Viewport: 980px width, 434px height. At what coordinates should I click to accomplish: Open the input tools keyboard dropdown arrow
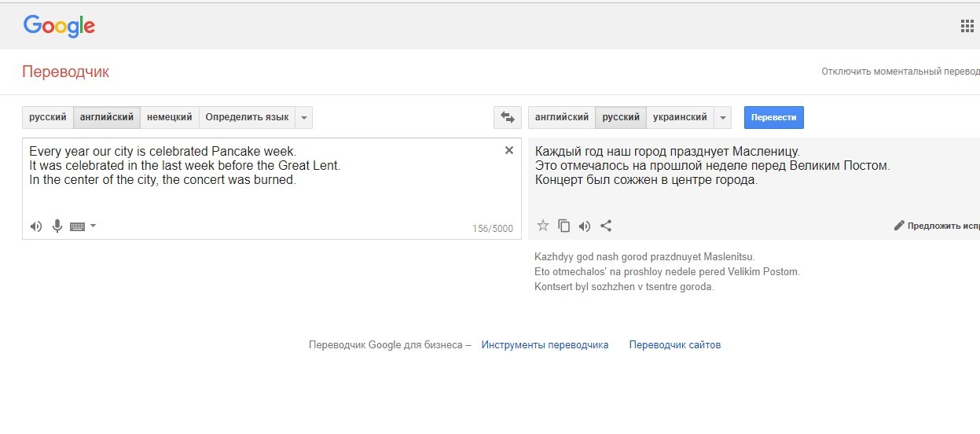pos(94,226)
